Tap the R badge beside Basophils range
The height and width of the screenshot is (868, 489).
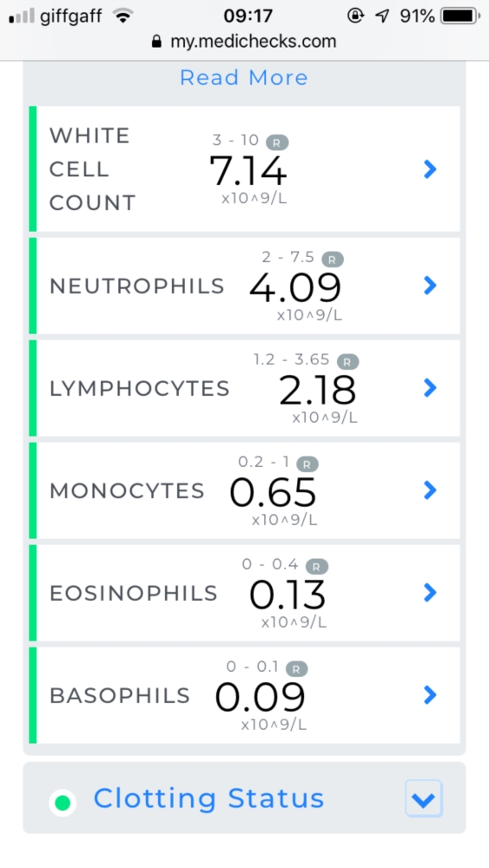click(296, 669)
